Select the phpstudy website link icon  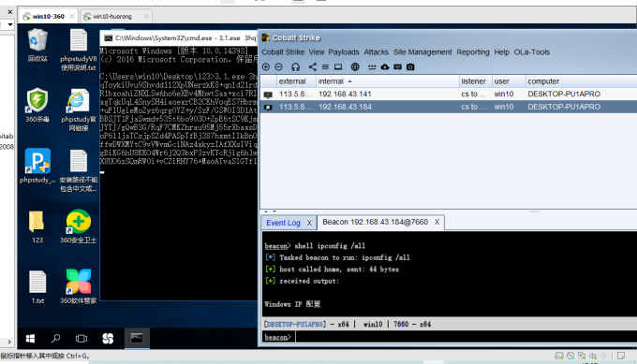79,110
